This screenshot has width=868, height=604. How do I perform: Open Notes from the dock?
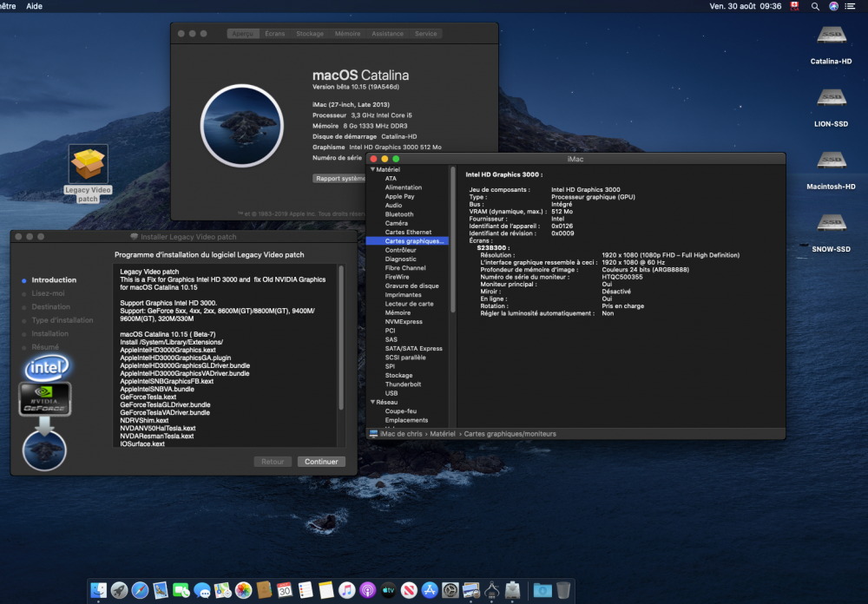coord(326,590)
